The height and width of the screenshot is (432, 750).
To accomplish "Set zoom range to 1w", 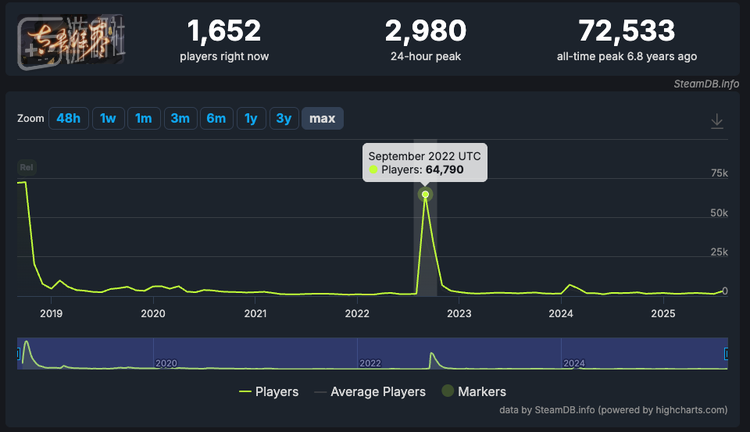I will pyautogui.click(x=108, y=119).
